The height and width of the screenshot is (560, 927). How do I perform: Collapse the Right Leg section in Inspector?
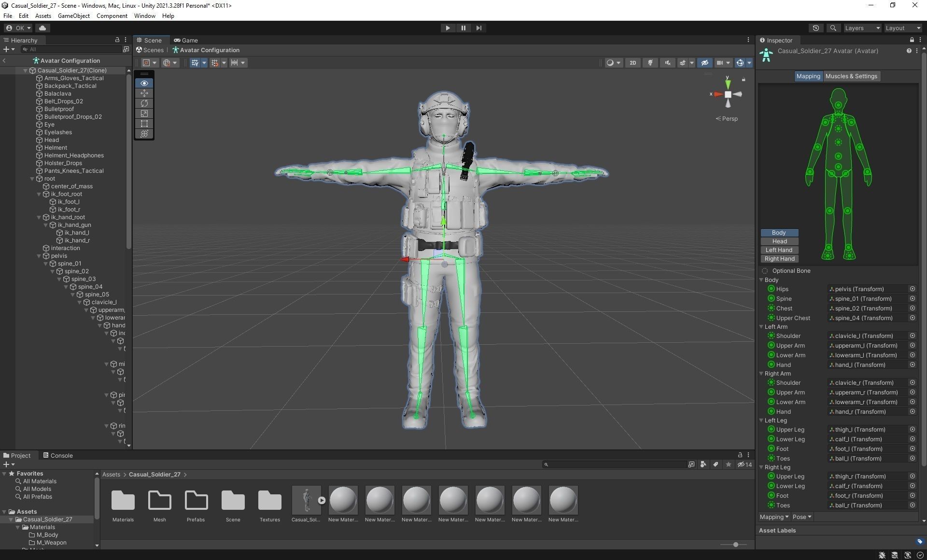pos(761,467)
